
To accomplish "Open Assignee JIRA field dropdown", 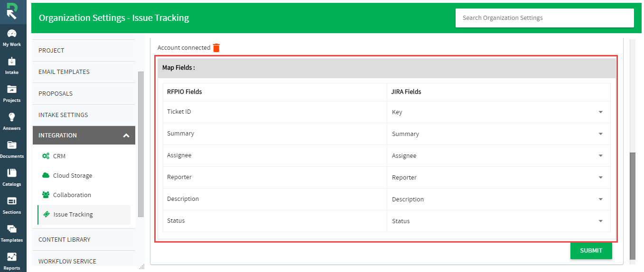I will point(498,156).
